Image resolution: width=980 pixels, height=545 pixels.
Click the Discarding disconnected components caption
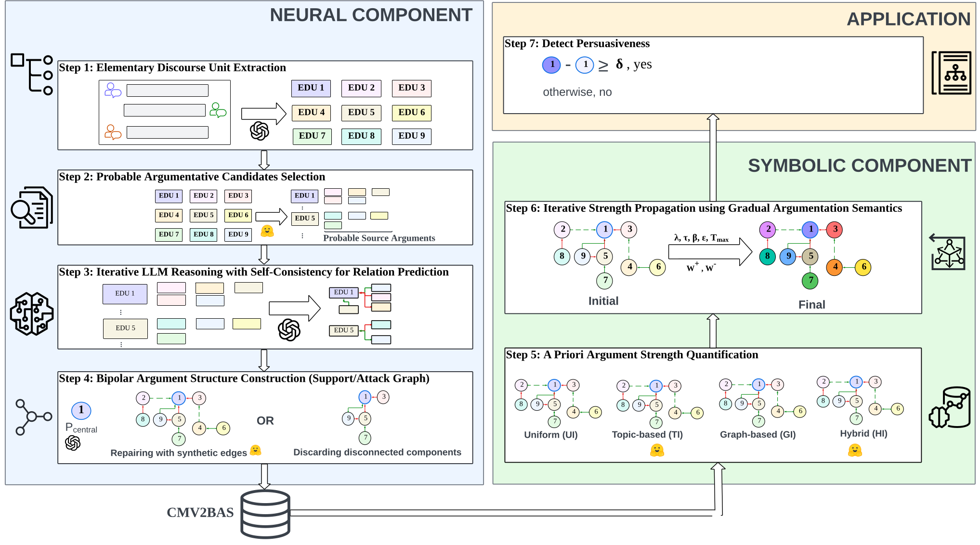378,452
